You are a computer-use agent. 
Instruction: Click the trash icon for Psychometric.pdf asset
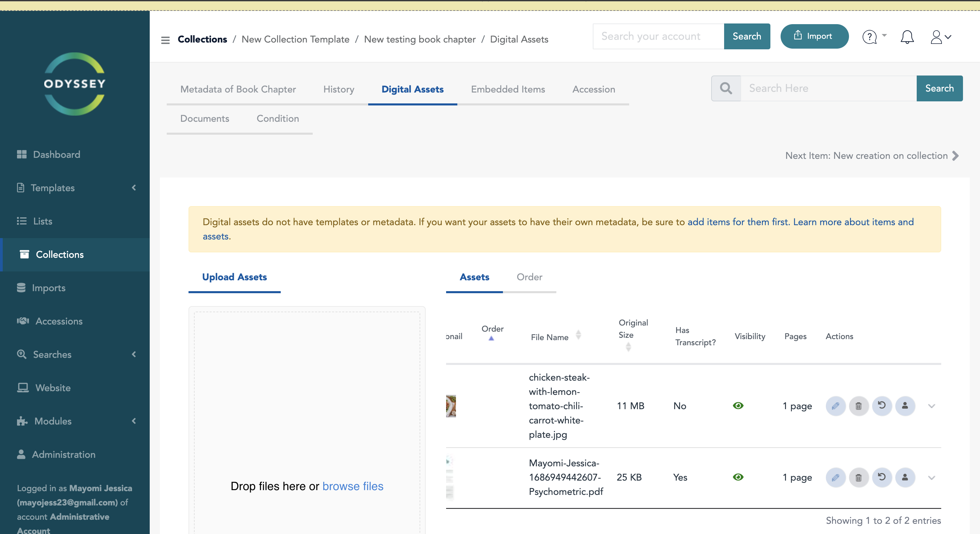(x=858, y=477)
